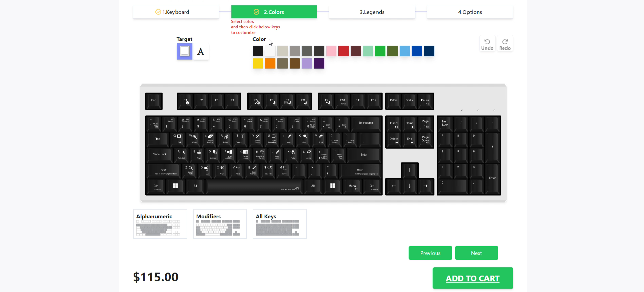Viewport: 644px width, 292px height.
Task: Go to the 3.Legends step
Action: 372,12
